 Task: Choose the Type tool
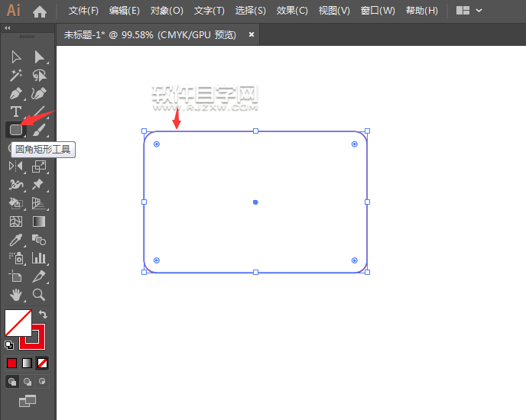pos(15,111)
